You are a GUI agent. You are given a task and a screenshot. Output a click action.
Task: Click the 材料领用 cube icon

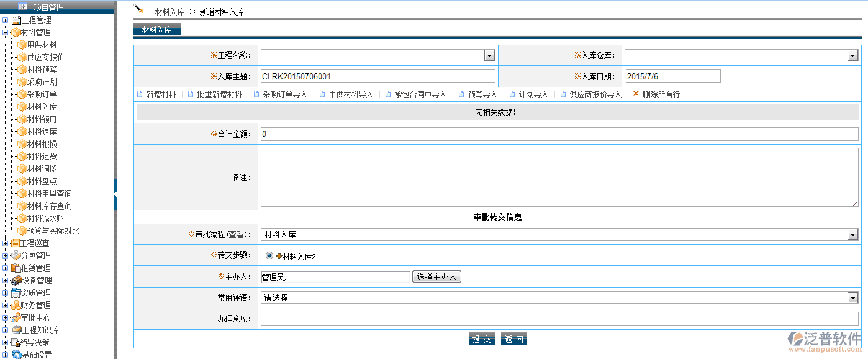click(x=22, y=119)
